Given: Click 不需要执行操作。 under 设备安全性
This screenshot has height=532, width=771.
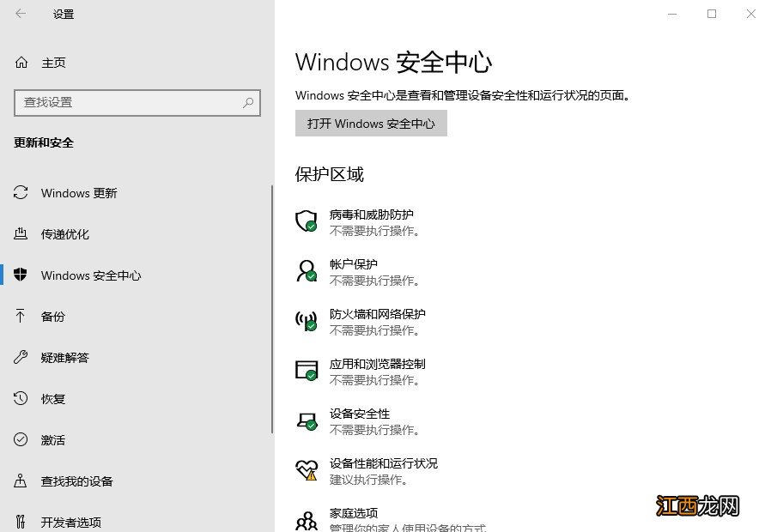Looking at the screenshot, I should click(374, 430).
